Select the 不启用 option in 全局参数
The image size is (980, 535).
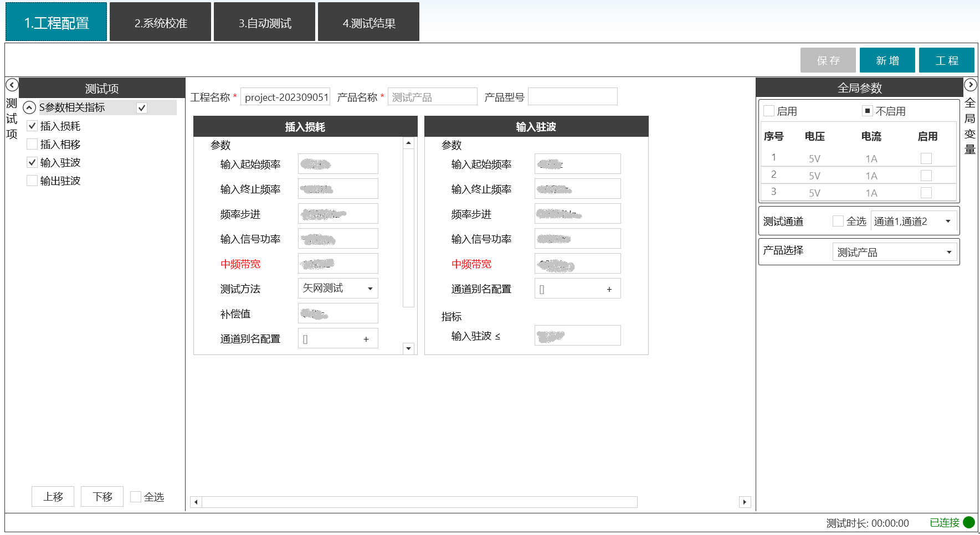868,111
